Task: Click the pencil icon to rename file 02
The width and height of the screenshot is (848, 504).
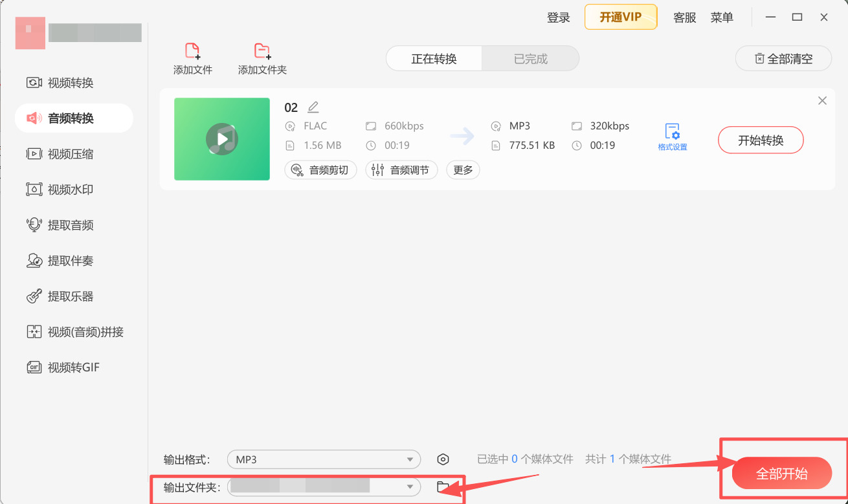Action: [313, 106]
